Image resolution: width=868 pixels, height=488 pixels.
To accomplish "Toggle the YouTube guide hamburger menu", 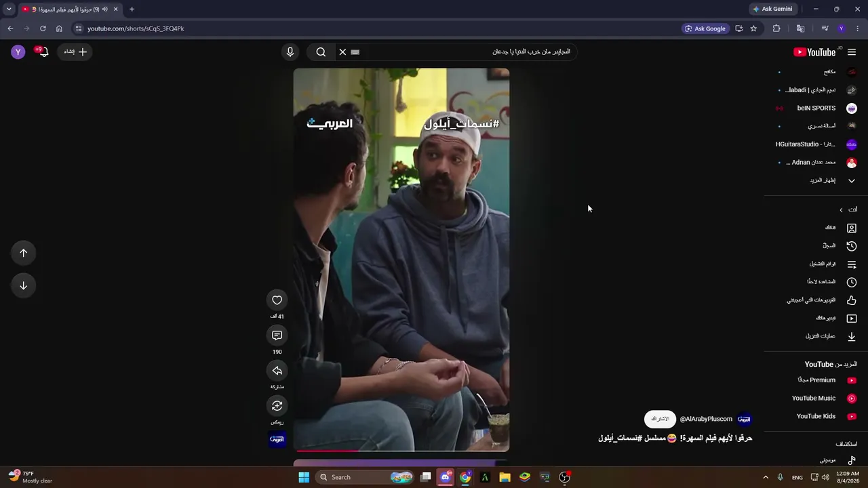I will [852, 52].
